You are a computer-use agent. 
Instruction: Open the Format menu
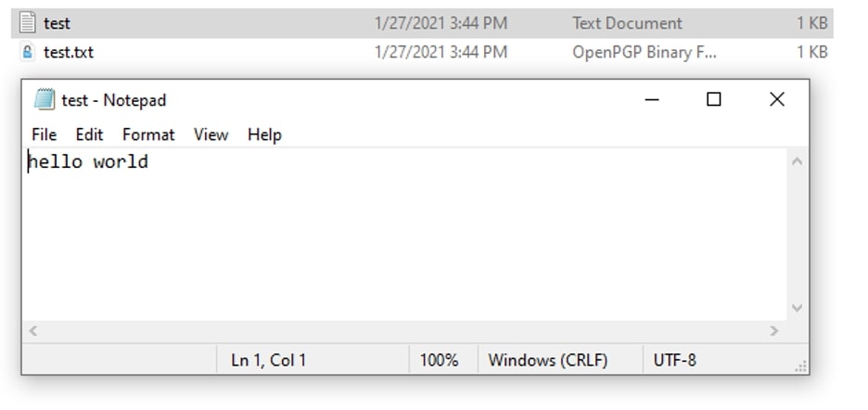[x=148, y=135]
